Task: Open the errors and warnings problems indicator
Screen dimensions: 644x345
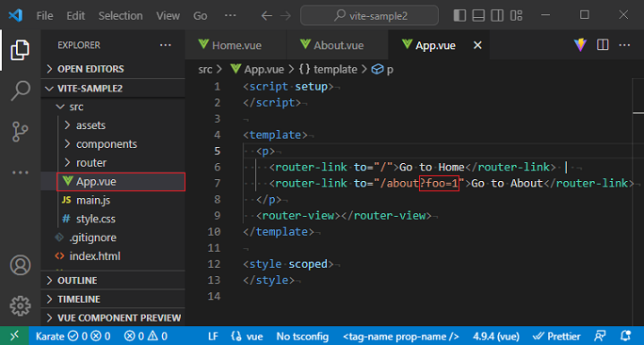Action: [x=146, y=337]
